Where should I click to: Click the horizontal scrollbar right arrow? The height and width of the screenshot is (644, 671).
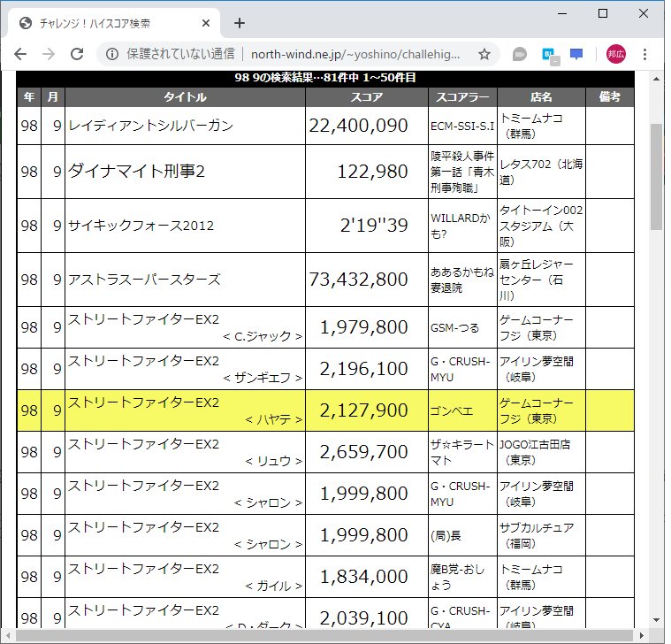tap(642, 635)
